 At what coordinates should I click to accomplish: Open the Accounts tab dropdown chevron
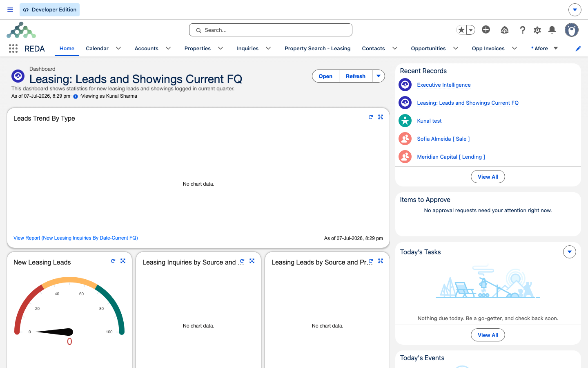pyautogui.click(x=168, y=48)
